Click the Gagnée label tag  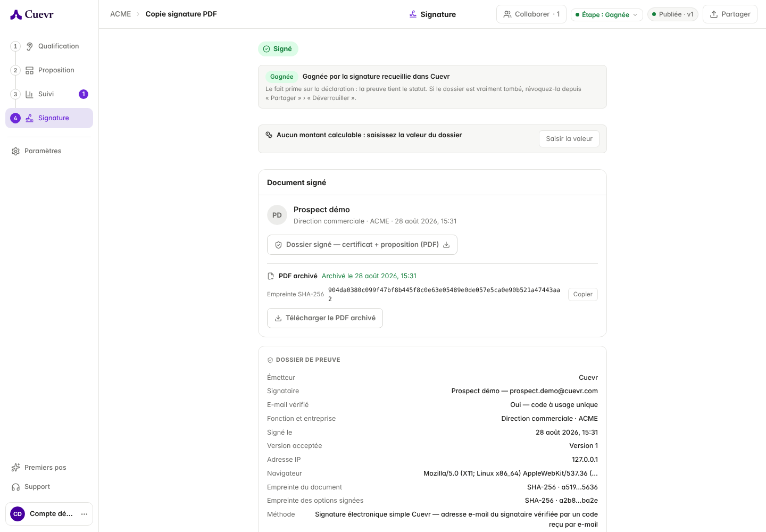pyautogui.click(x=281, y=77)
